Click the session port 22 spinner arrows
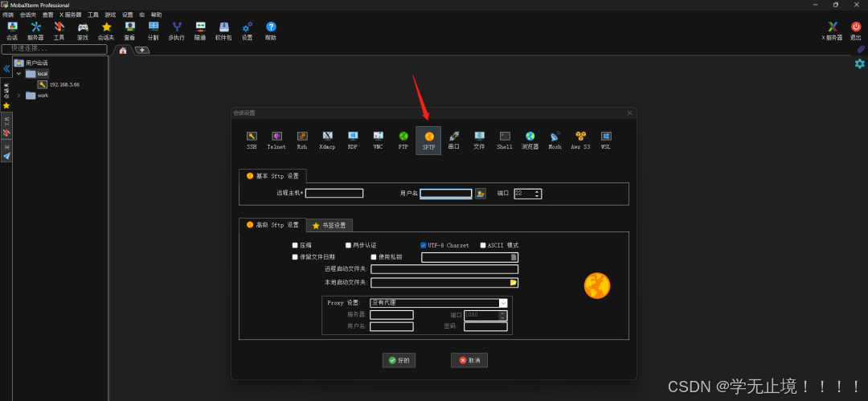This screenshot has height=401, width=868. point(537,194)
